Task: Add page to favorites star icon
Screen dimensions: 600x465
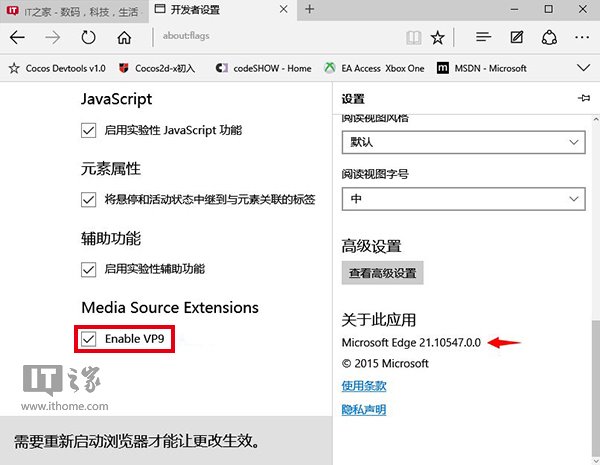Action: (437, 38)
